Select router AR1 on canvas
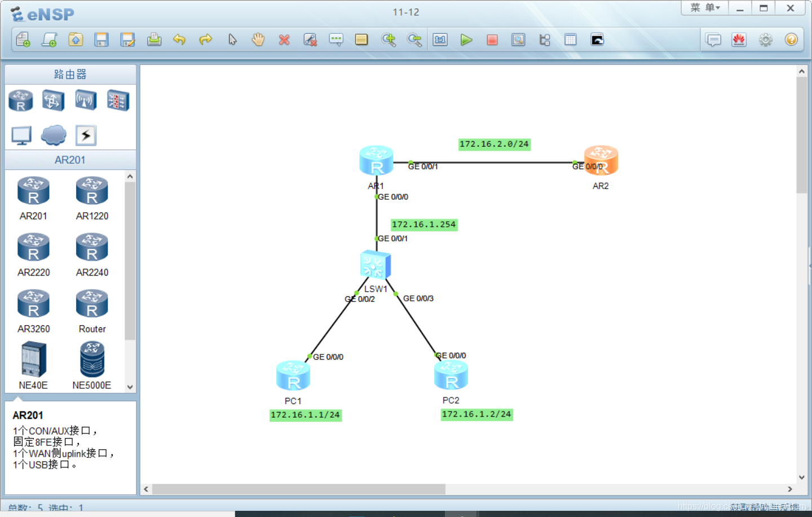This screenshot has height=517, width=812. tap(376, 160)
